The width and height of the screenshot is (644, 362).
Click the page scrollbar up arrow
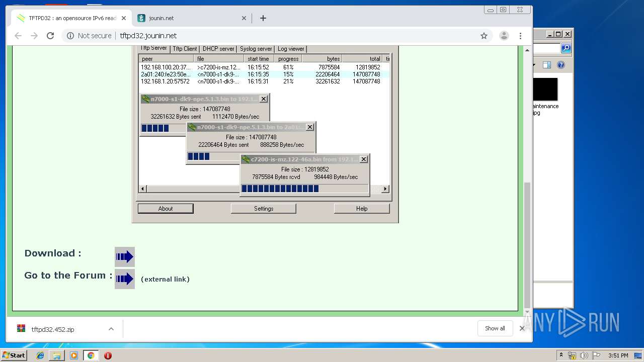tap(527, 50)
